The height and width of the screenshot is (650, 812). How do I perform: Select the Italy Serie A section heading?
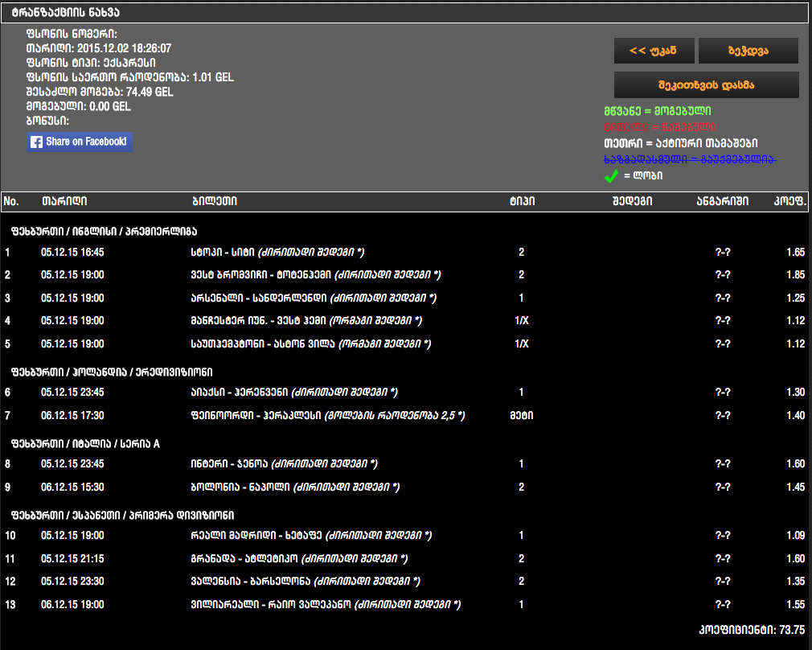[85, 443]
